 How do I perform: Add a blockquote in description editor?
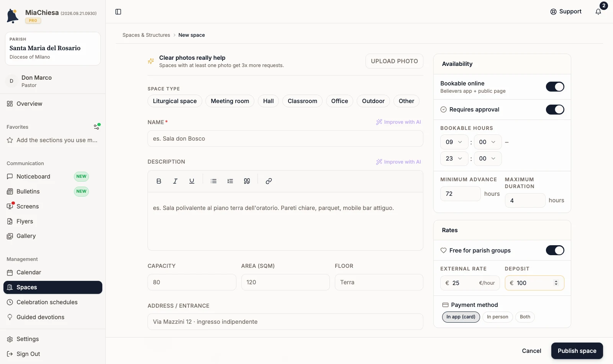[247, 181]
